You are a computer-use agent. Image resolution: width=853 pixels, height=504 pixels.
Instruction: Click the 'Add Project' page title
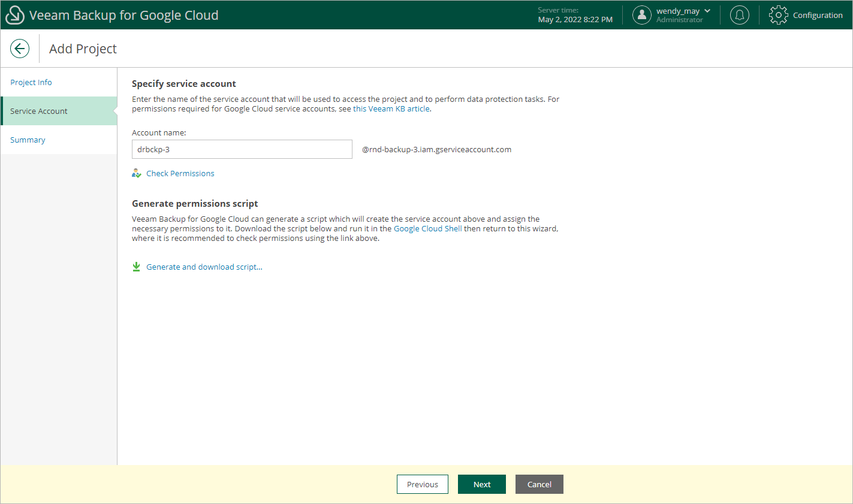point(83,49)
